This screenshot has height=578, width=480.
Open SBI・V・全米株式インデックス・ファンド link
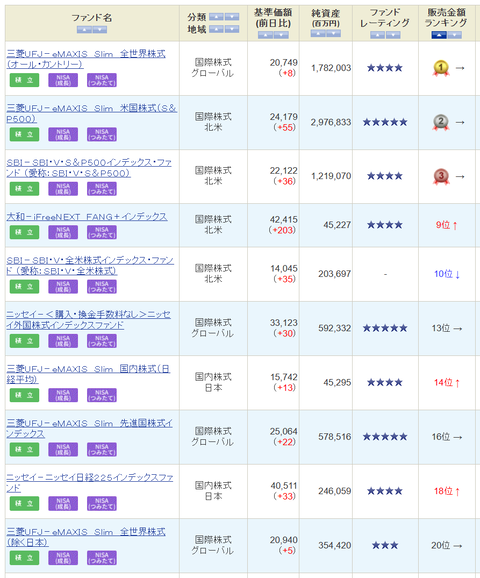pyautogui.click(x=90, y=265)
